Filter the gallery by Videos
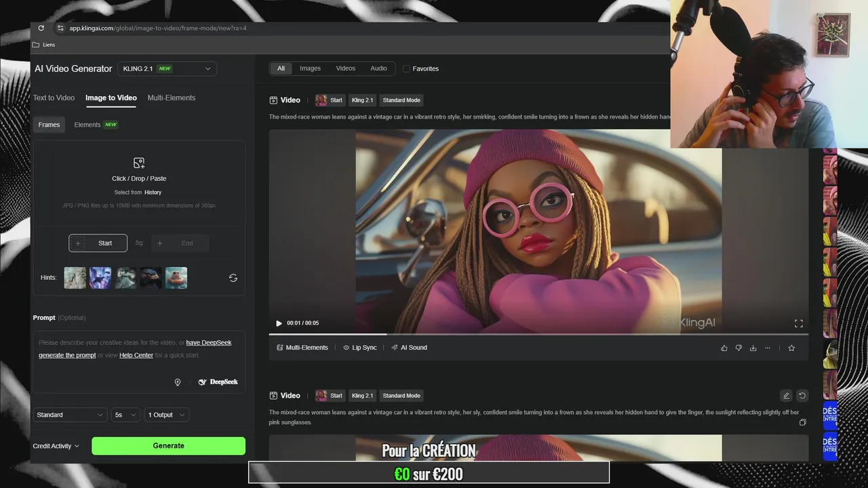Image resolution: width=868 pixels, height=488 pixels. click(x=346, y=68)
